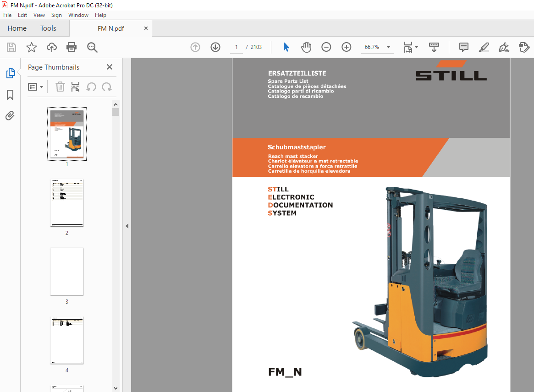This screenshot has height=392, width=534.
Task: Open the View menu
Action: (39, 15)
